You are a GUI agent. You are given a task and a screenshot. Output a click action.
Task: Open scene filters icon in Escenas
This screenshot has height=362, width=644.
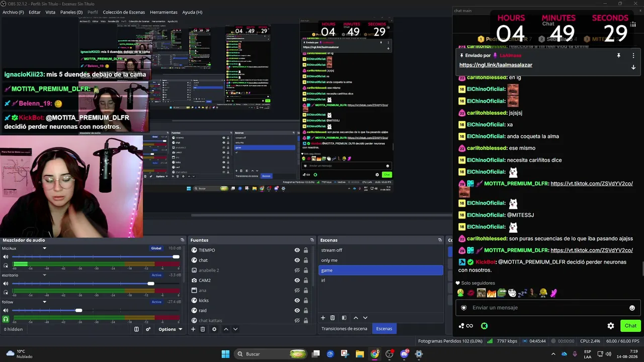(344, 318)
